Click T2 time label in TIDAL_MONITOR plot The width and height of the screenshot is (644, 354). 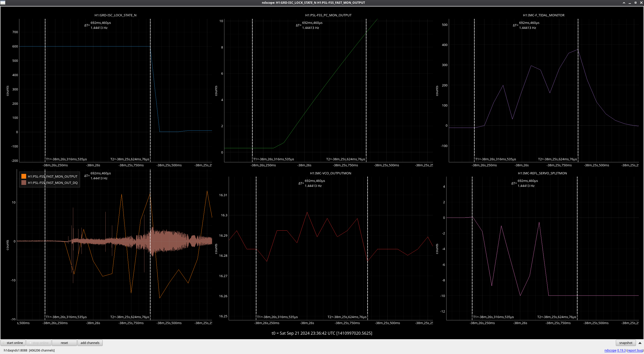click(557, 159)
